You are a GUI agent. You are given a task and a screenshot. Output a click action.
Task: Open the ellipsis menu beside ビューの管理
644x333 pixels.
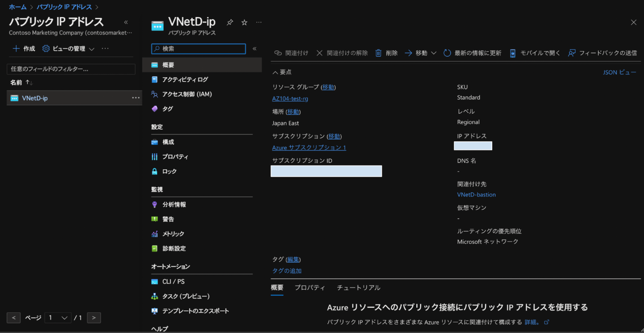point(105,49)
